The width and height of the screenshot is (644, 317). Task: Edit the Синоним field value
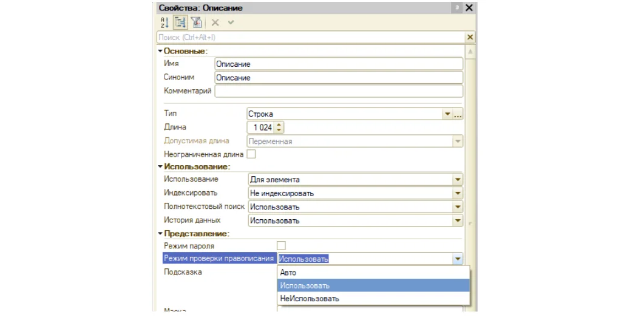click(x=339, y=78)
